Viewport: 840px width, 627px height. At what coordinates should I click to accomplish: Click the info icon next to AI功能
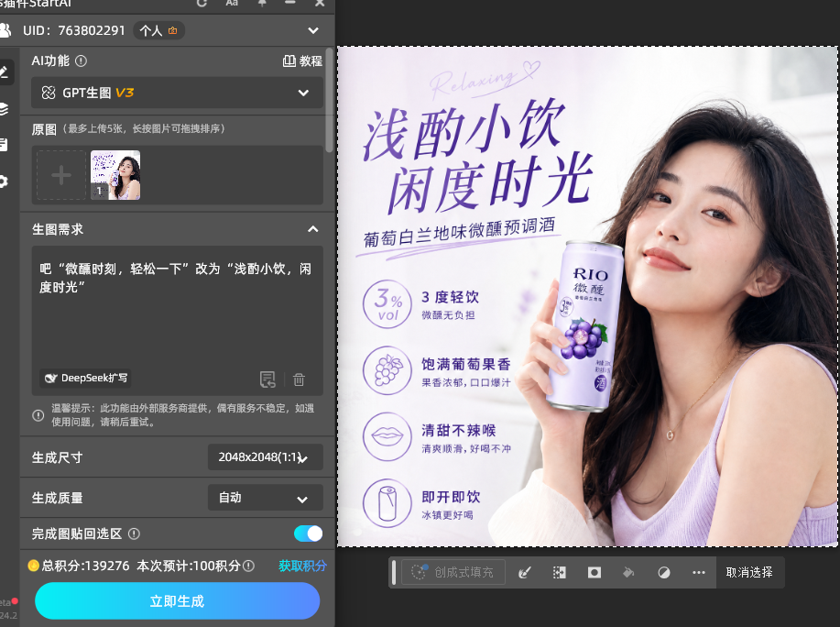tap(81, 61)
